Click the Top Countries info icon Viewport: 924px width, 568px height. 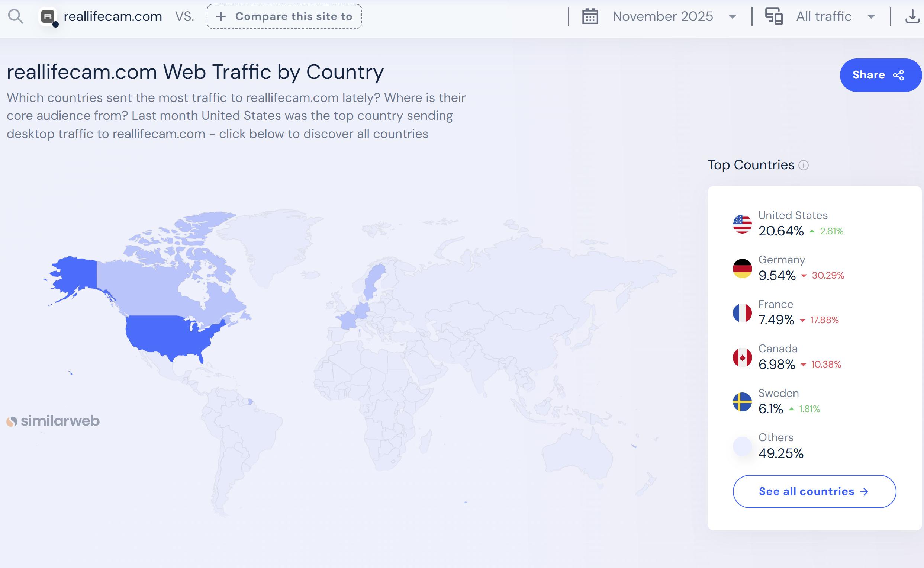pos(803,165)
